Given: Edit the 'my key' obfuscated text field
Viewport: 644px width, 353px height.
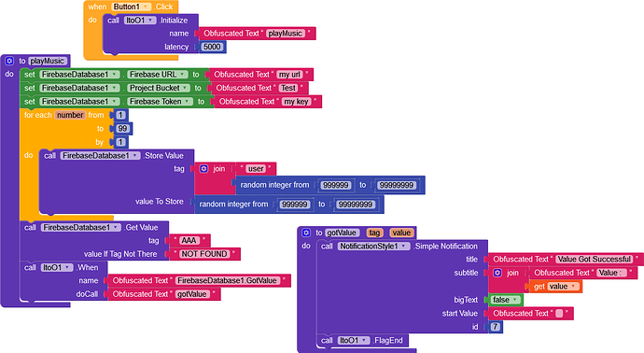Looking at the screenshot, I should click(x=297, y=102).
